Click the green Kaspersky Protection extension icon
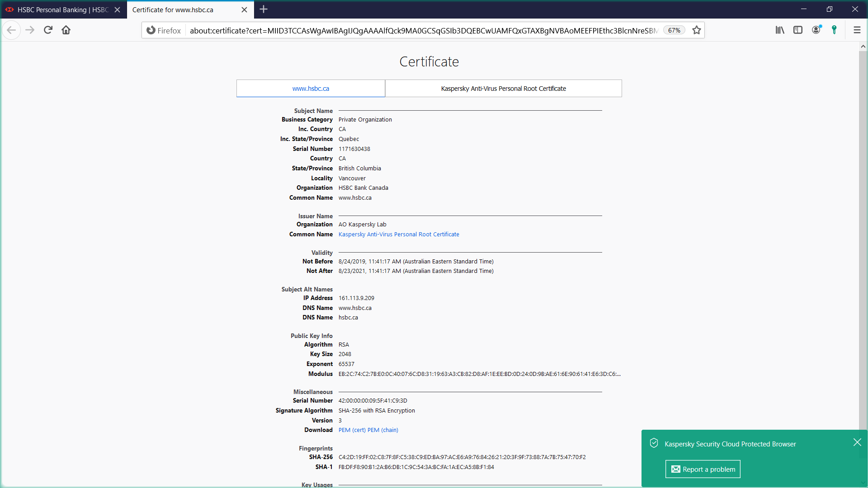Screen dimensions: 868x488 (835, 30)
